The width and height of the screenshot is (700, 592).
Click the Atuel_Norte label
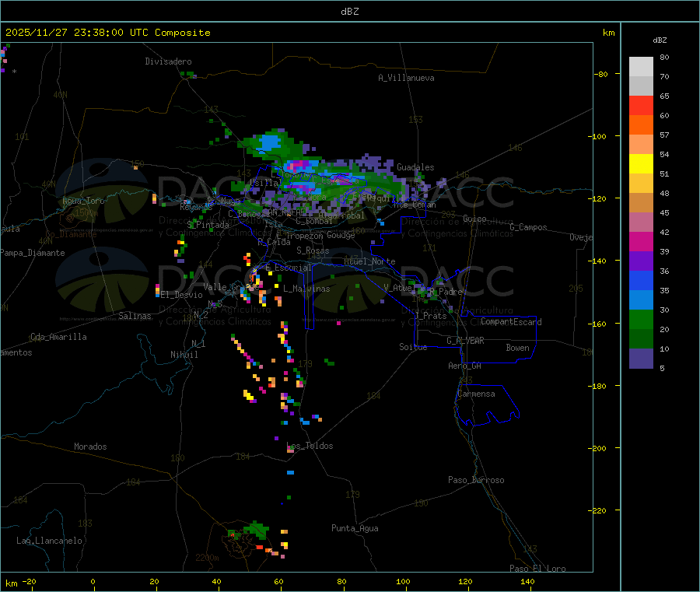tap(369, 261)
